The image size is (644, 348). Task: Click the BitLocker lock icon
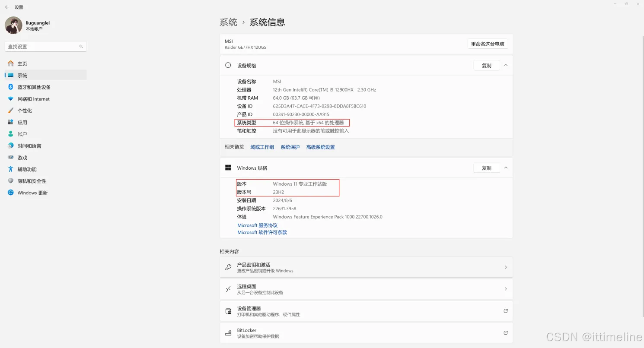click(228, 333)
